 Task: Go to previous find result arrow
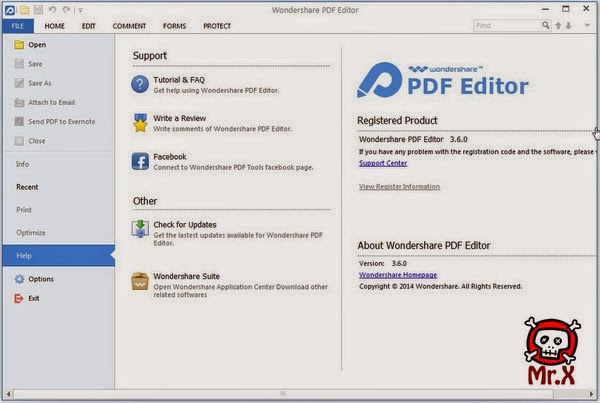coord(558,26)
